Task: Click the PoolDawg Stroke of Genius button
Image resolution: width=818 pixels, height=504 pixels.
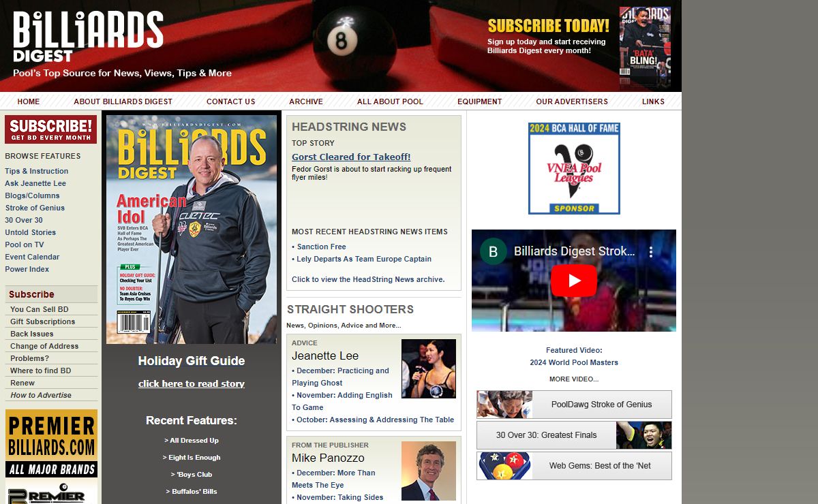Action: 574,405
